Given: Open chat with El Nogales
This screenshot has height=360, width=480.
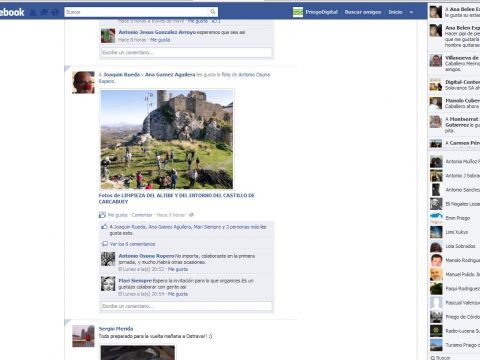Looking at the screenshot, I should coord(455,204).
